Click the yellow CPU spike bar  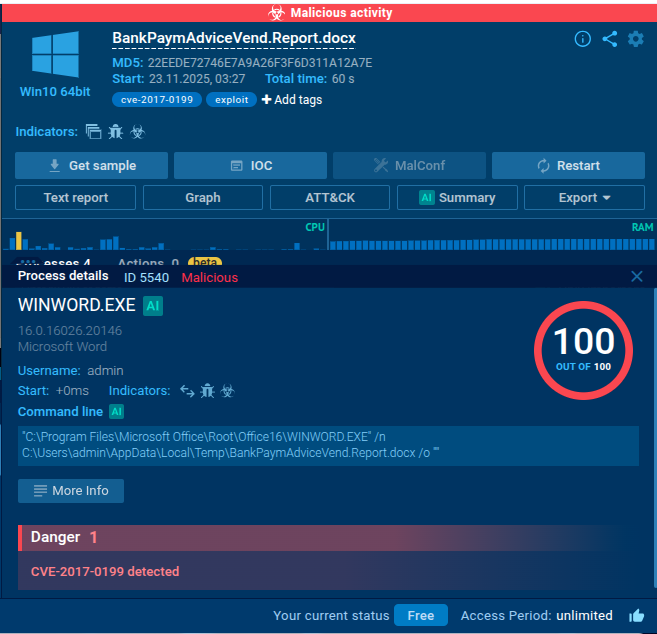(x=18, y=241)
